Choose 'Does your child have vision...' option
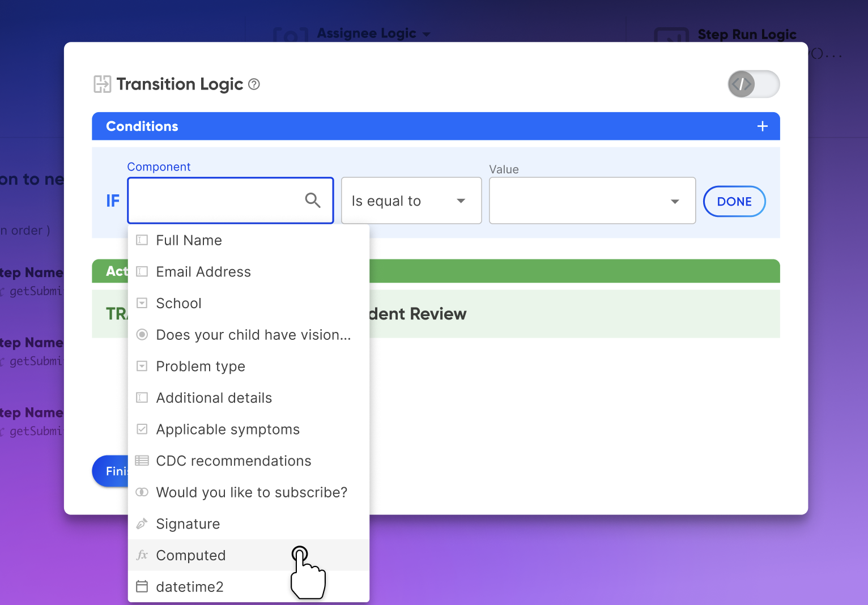 click(x=249, y=335)
